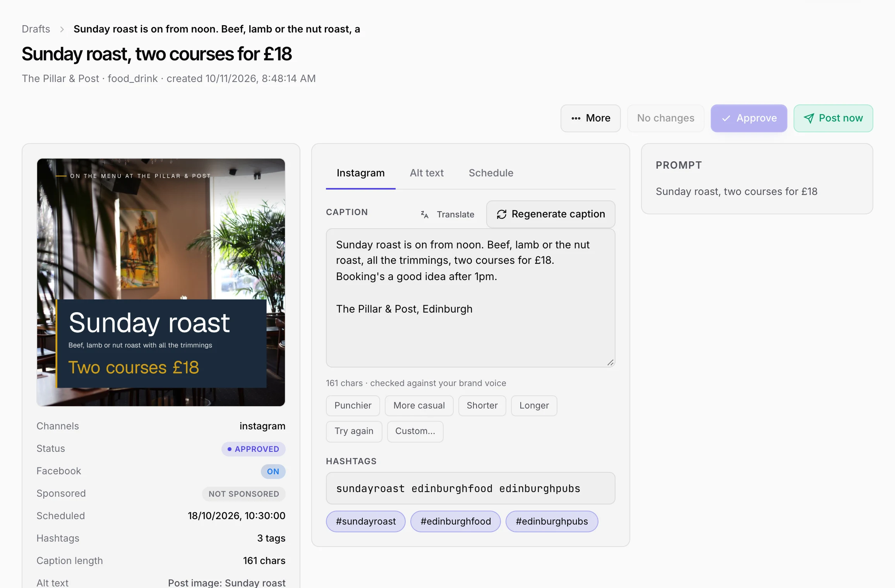
Task: Click the three-dots More menu icon
Action: pyautogui.click(x=576, y=118)
